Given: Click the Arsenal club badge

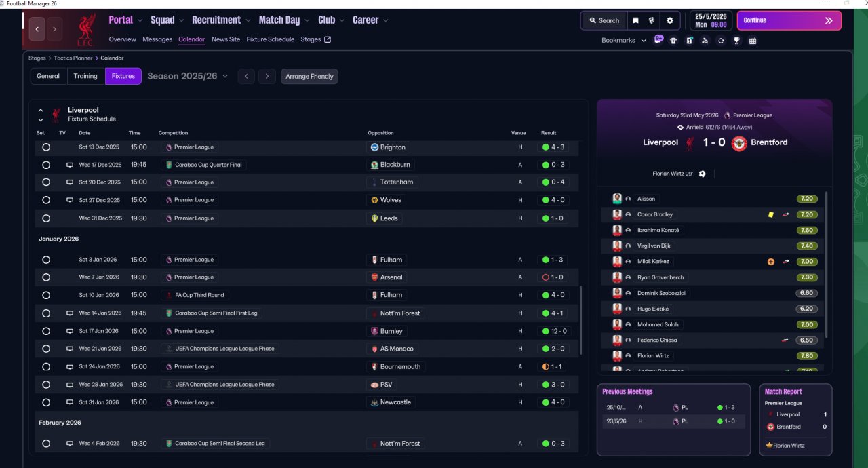Looking at the screenshot, I should pos(374,277).
